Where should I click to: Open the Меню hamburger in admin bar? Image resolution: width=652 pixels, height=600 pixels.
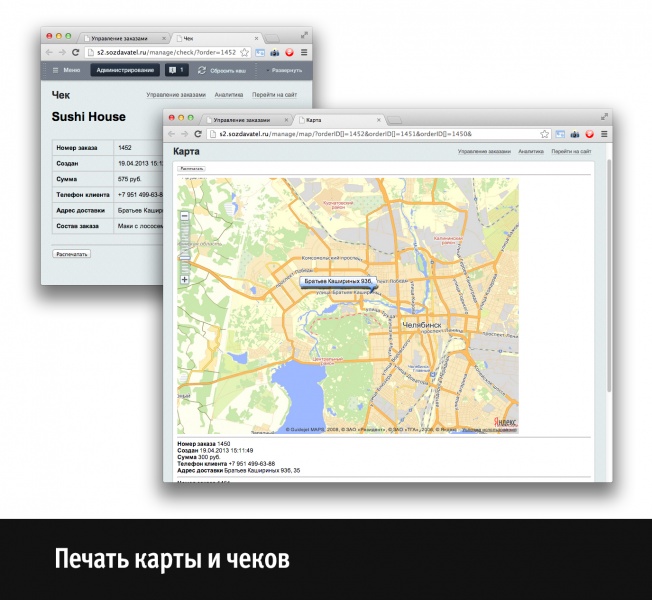(66, 70)
